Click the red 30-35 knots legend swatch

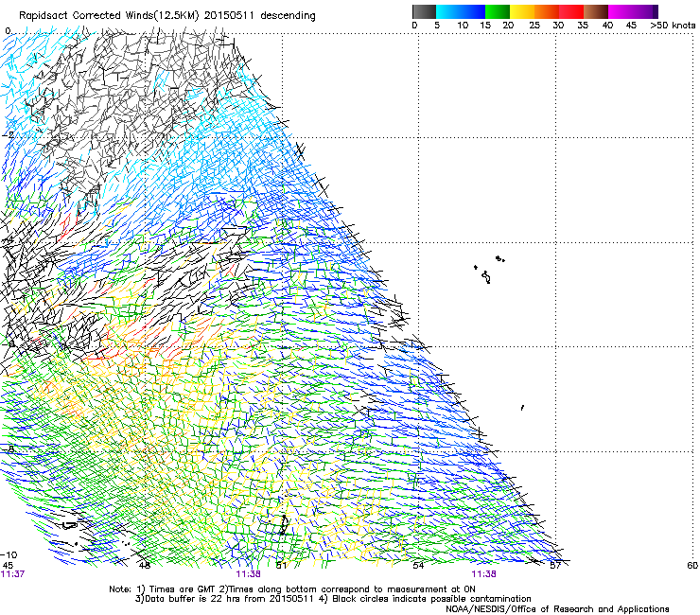point(571,11)
